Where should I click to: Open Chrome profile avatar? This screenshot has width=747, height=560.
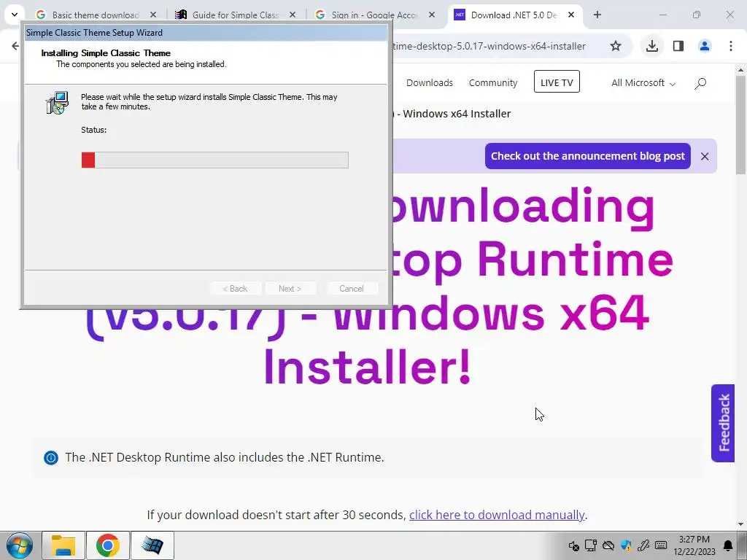point(705,46)
